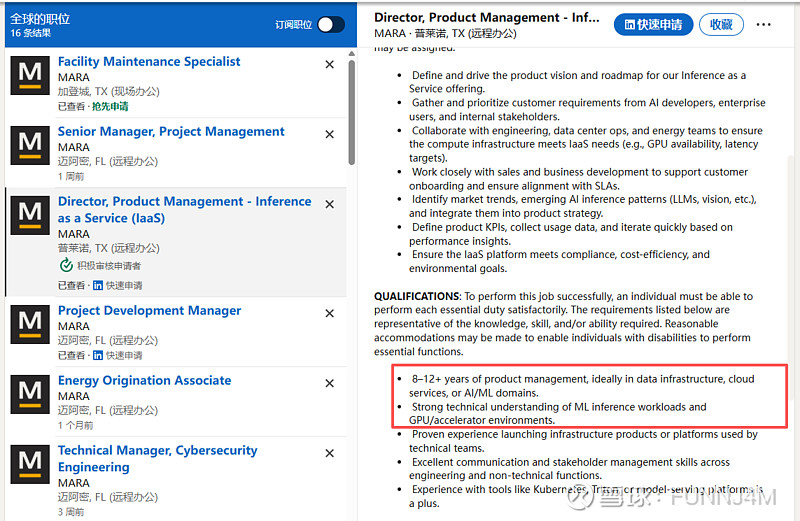The height and width of the screenshot is (521, 800).
Task: Open Senior Manager, Project Management job title
Action: (171, 131)
